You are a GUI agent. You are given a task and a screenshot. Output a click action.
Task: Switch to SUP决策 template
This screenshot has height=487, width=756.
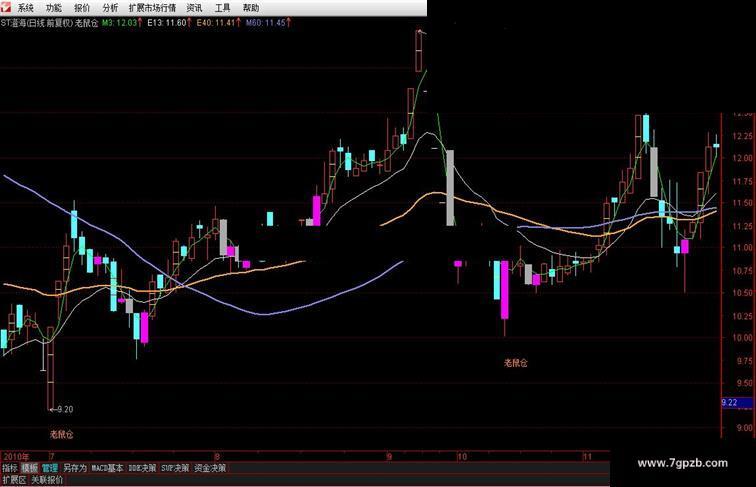[x=175, y=468]
